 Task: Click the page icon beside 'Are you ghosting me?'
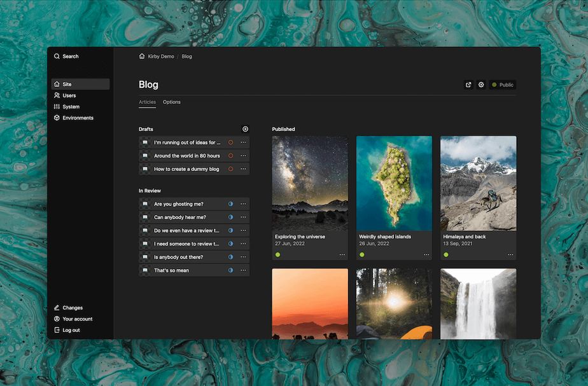(145, 204)
